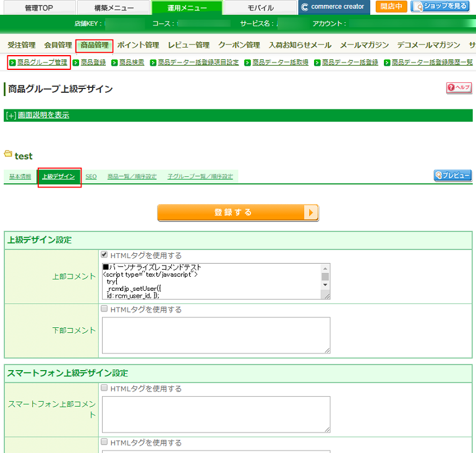The image size is (476, 453).
Task: Click arrow icon beside 商品検索
Action: 114,63
